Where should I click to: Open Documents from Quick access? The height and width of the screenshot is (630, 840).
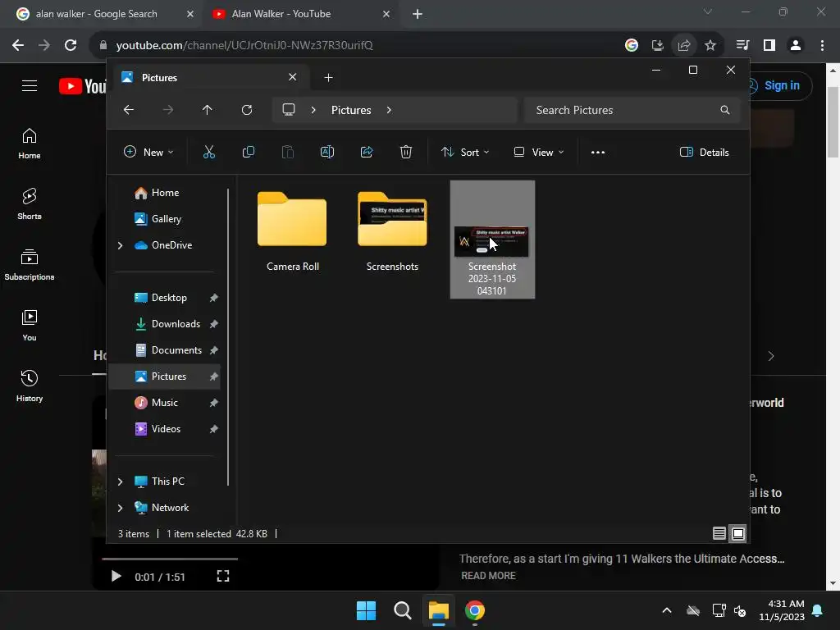click(164, 350)
